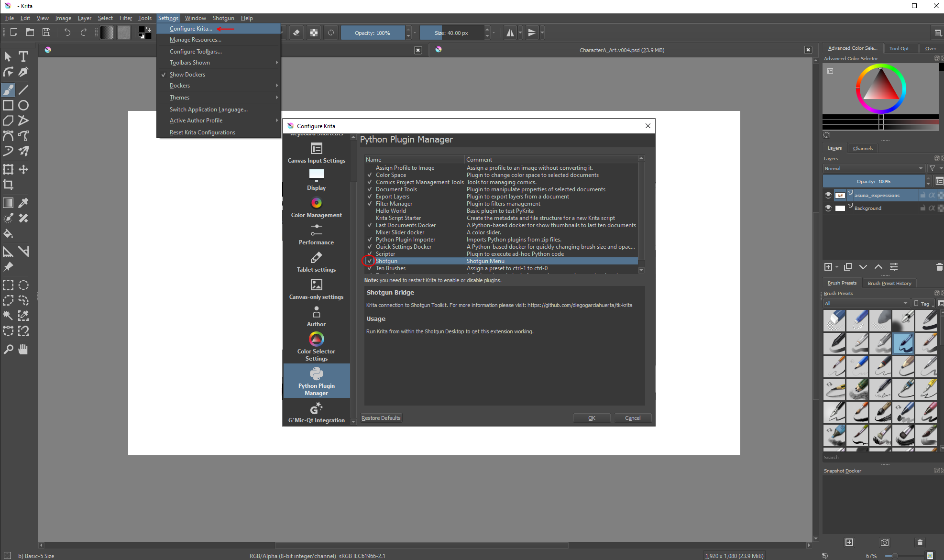Open Settings menu
Screen dimensions: 944x560
tap(168, 18)
